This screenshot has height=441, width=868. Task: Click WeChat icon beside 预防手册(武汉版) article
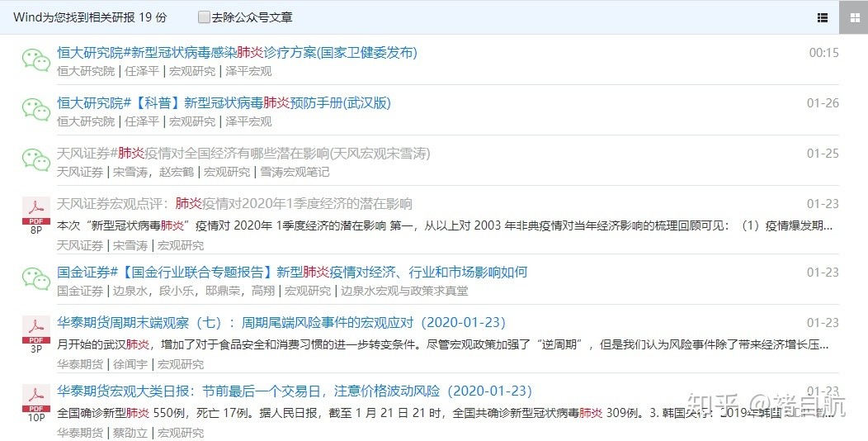[x=36, y=111]
